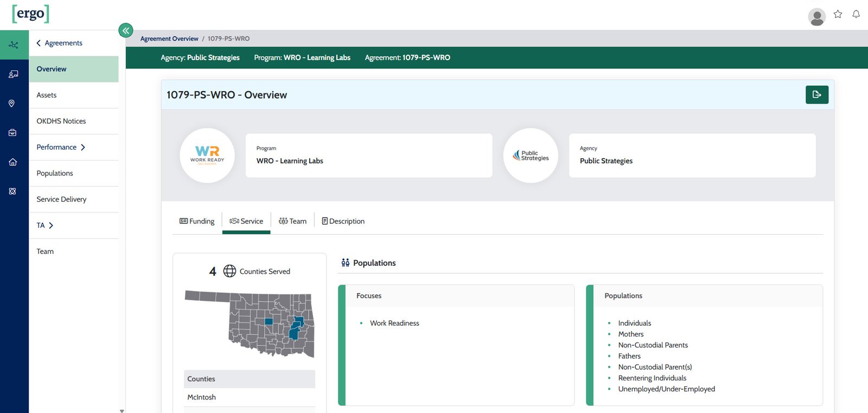This screenshot has height=413, width=868.
Task: Open the location pin rail icon
Action: (11, 104)
